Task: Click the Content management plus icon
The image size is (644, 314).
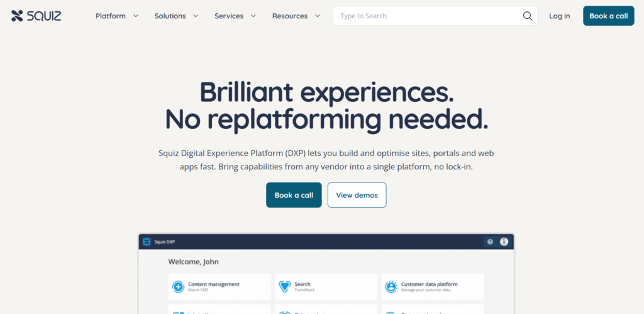Action: tap(178, 286)
